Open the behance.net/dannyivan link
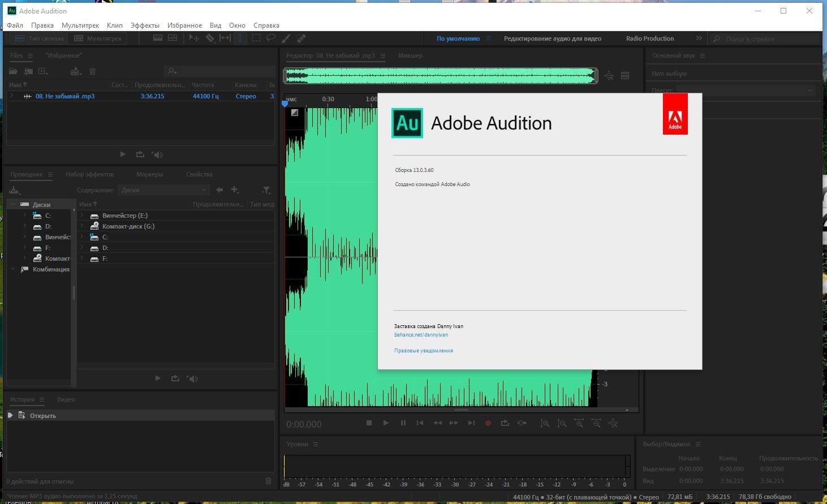Viewport: 827px width, 504px height. coord(421,334)
